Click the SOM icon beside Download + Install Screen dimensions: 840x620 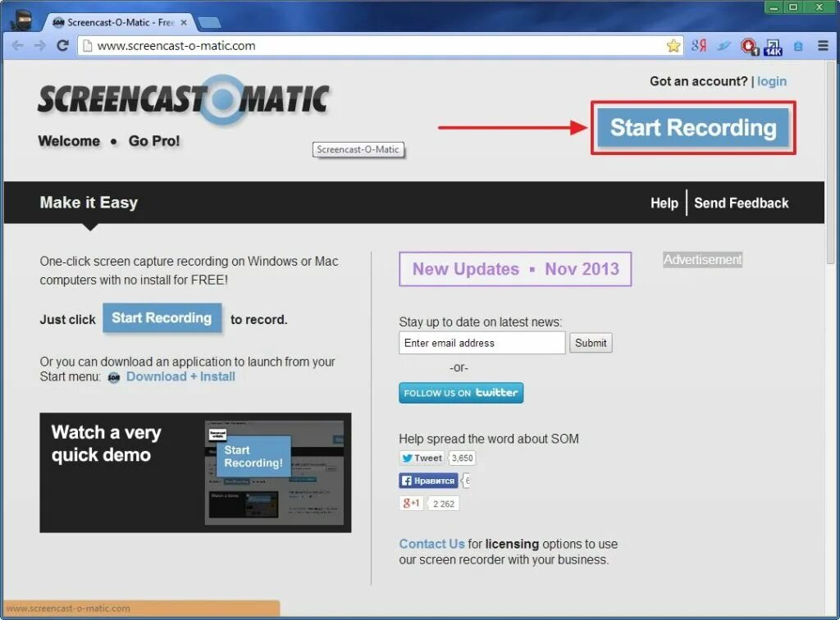click(x=113, y=377)
